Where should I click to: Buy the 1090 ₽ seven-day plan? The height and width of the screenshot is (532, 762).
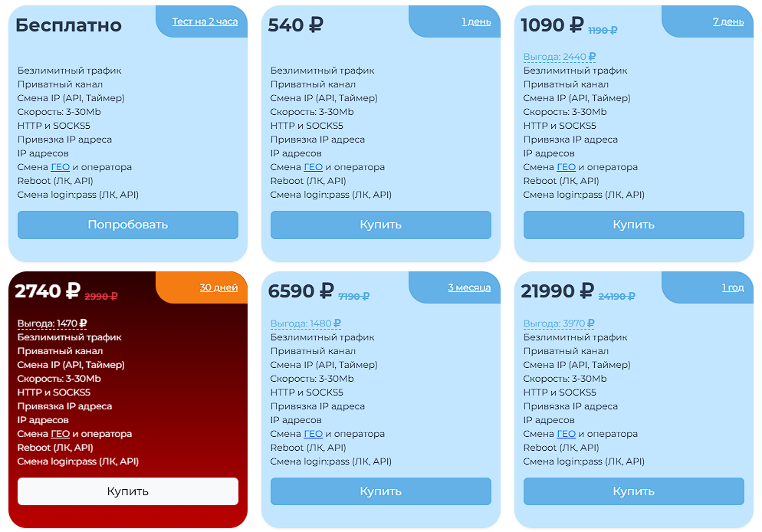634,225
